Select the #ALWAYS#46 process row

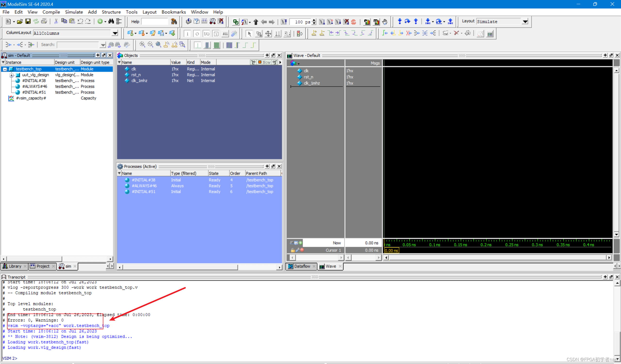coord(144,186)
